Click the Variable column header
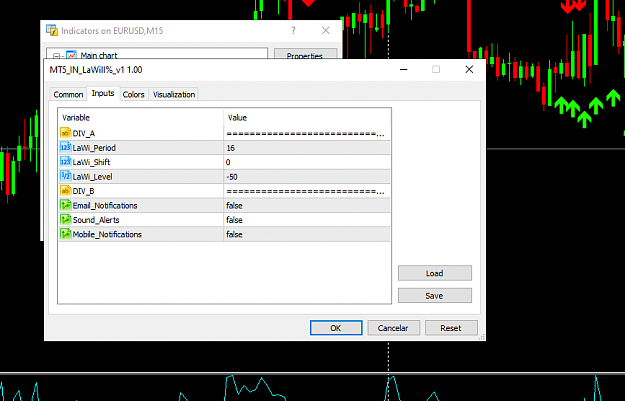 point(76,118)
